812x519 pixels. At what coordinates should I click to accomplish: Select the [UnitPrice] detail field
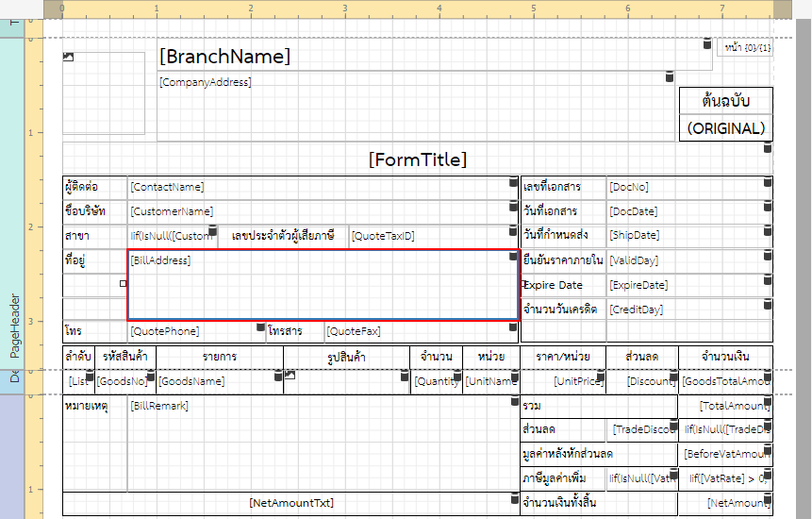pyautogui.click(x=563, y=382)
